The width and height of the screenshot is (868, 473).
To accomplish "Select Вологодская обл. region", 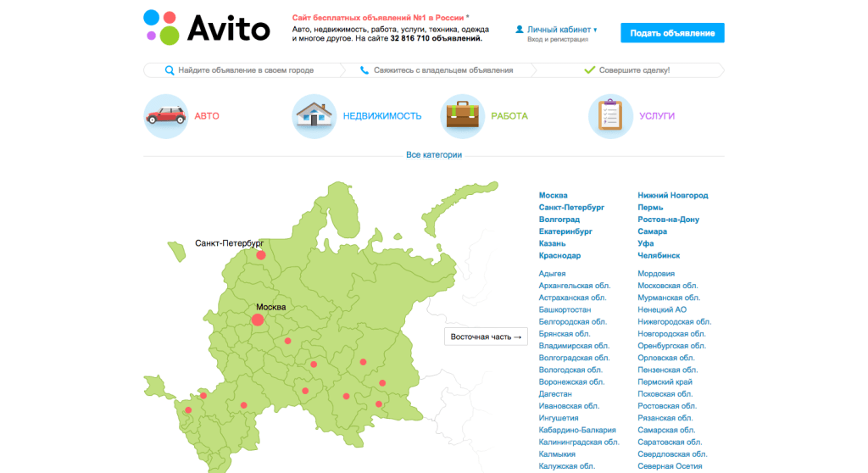I will [570, 370].
